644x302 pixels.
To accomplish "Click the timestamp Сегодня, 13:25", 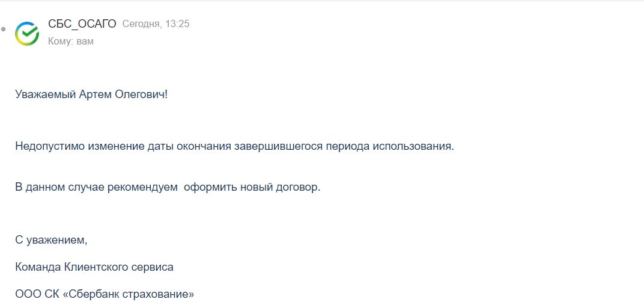I will coord(156,23).
